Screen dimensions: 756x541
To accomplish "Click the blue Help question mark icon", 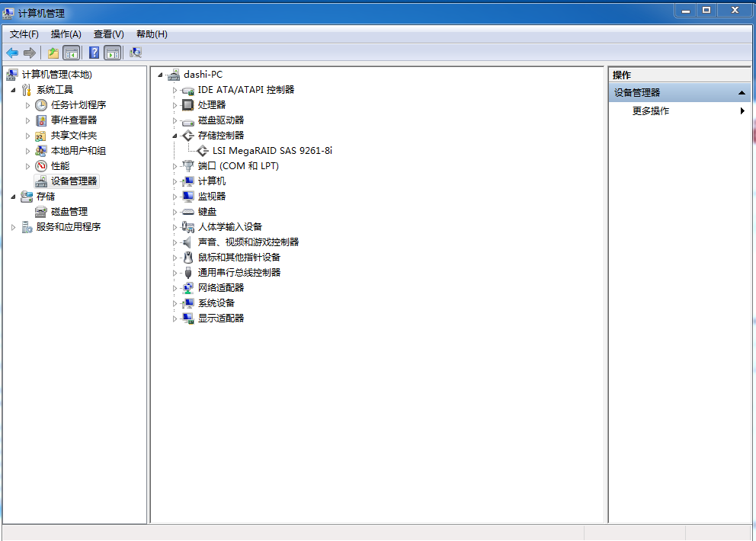I will click(94, 53).
